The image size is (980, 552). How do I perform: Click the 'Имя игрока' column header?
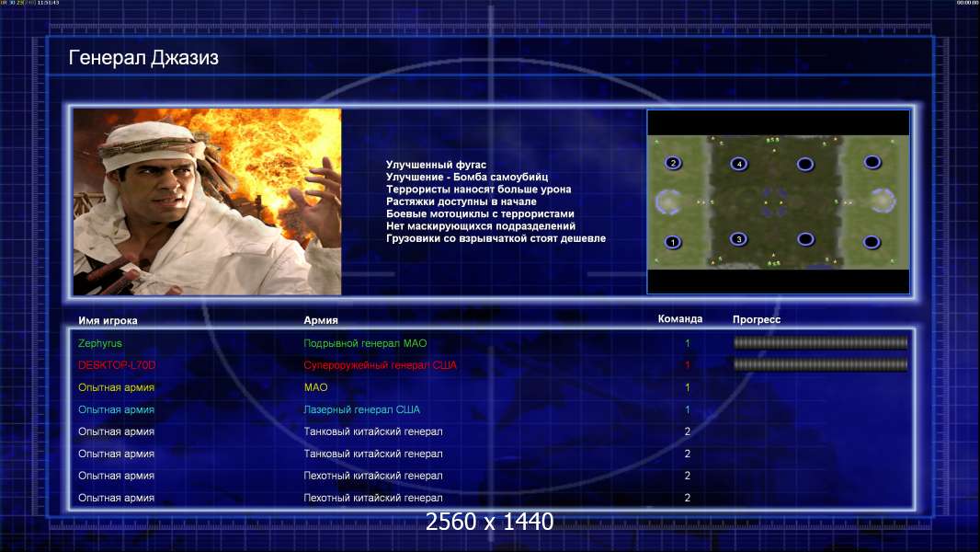coord(108,320)
